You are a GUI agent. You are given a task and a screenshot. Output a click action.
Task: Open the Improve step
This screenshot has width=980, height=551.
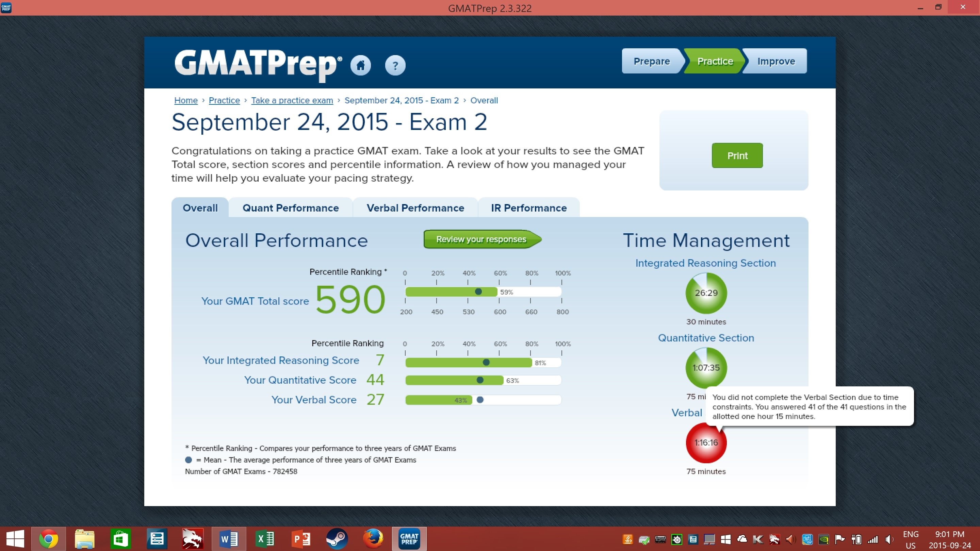coord(776,61)
